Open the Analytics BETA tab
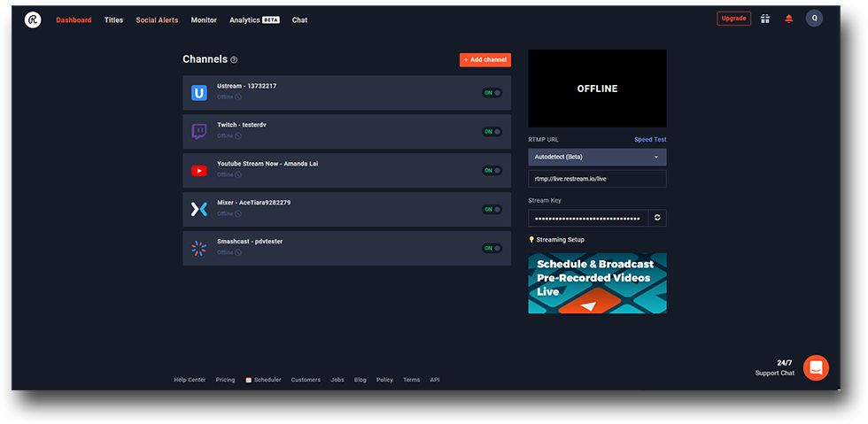 point(255,20)
